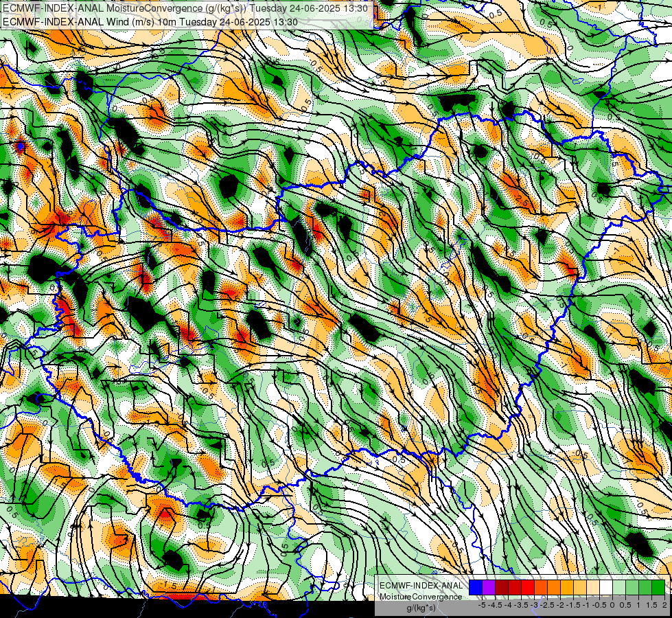Click the -2.5 contour label on the map

pyautogui.click(x=522, y=202)
